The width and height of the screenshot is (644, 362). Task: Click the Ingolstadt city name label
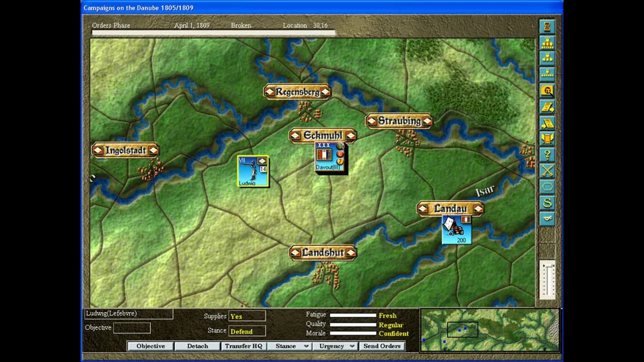pyautogui.click(x=126, y=150)
